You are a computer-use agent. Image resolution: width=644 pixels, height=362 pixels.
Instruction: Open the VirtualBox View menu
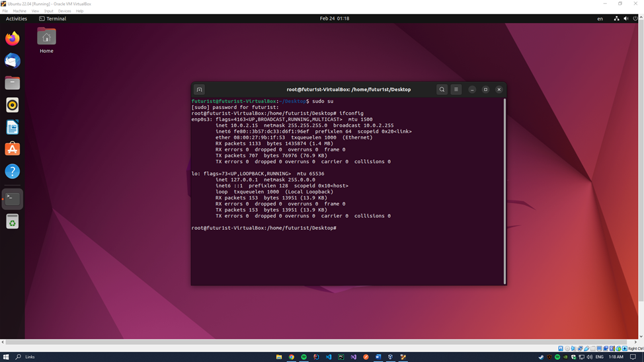click(35, 11)
